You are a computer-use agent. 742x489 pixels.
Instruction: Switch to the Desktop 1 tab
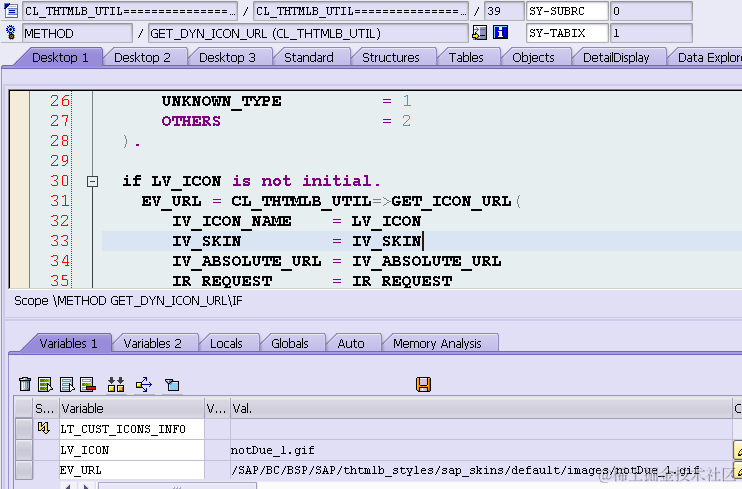point(60,58)
